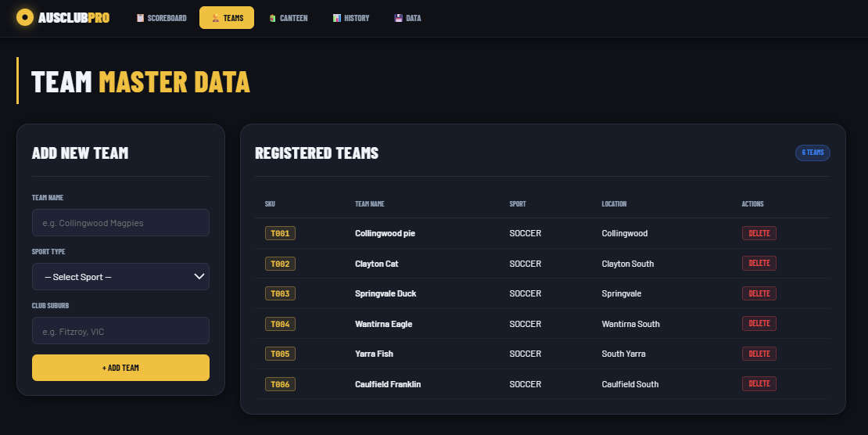
Task: Click the Registered Teams heading
Action: (317, 153)
